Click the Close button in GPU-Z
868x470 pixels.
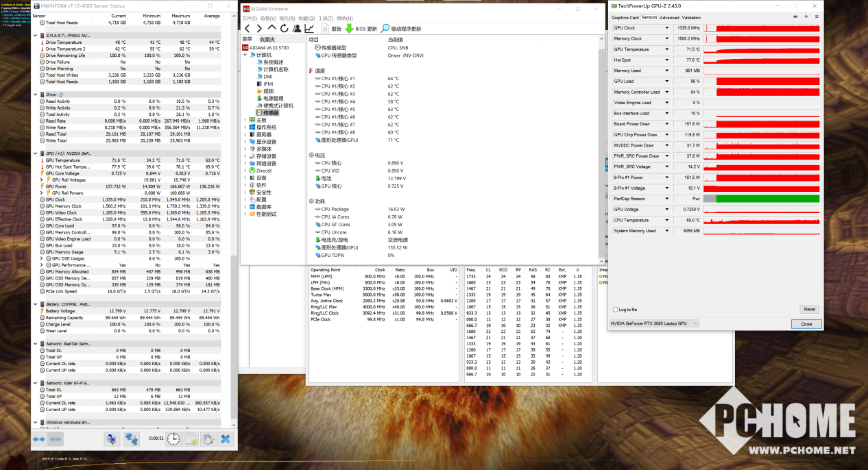tap(806, 324)
